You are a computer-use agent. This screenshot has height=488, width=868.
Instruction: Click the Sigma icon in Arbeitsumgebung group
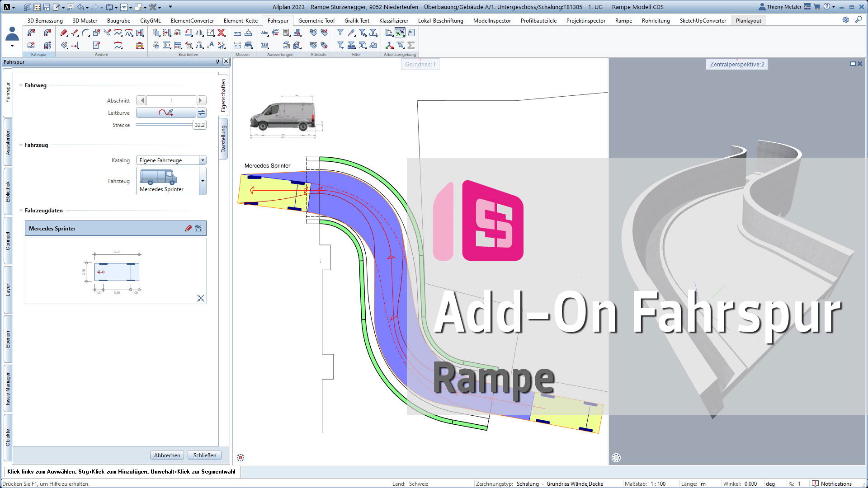(411, 45)
